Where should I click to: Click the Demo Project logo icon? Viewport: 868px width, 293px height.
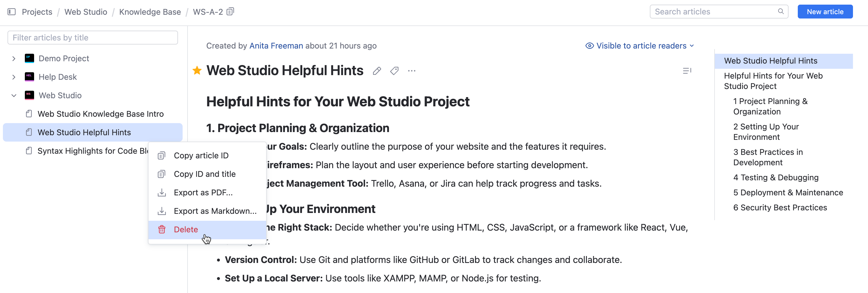click(30, 58)
